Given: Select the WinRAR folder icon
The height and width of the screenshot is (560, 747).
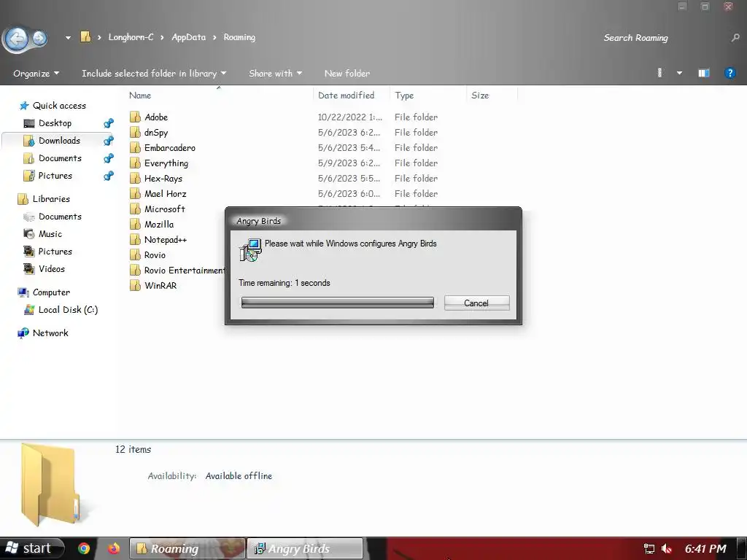Looking at the screenshot, I should tap(135, 285).
